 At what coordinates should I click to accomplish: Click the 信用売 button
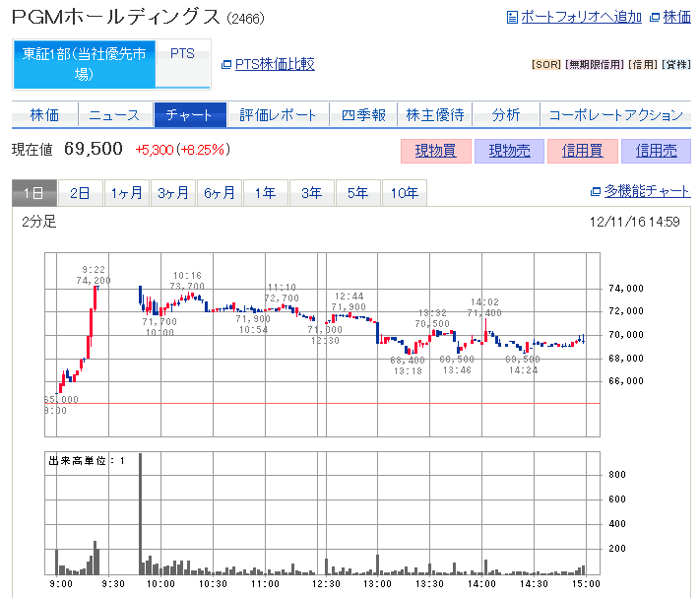coord(657,151)
